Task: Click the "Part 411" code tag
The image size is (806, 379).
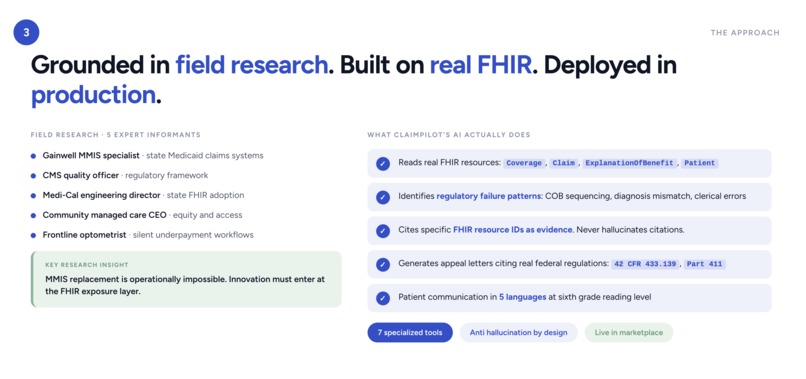Action: tap(704, 264)
